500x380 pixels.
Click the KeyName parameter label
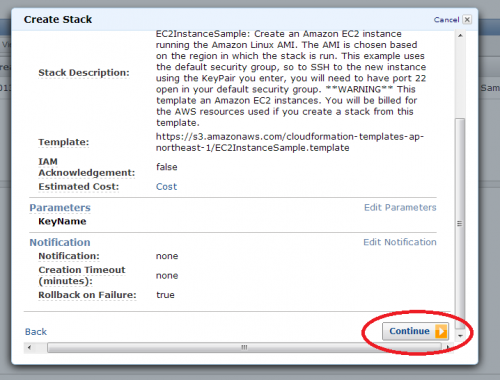(x=62, y=221)
